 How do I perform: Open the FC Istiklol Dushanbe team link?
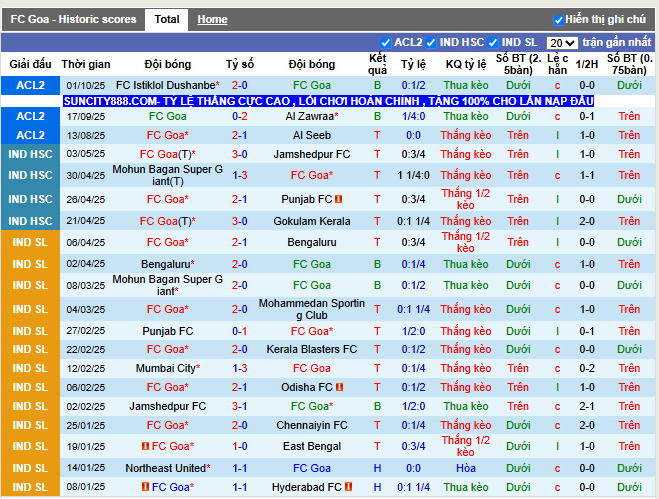166,86
